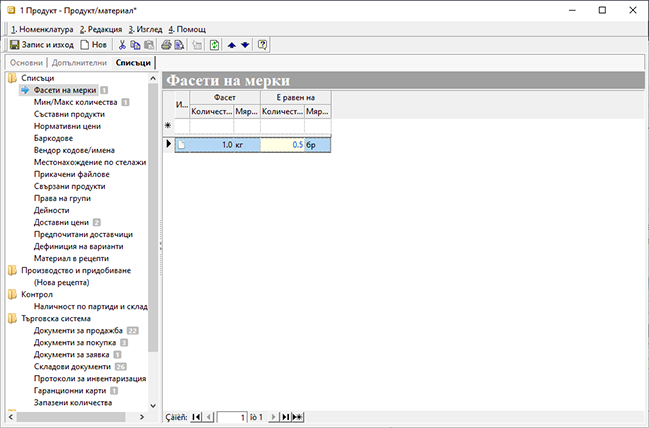Select Производство и придобиване folder

[x=76, y=270]
